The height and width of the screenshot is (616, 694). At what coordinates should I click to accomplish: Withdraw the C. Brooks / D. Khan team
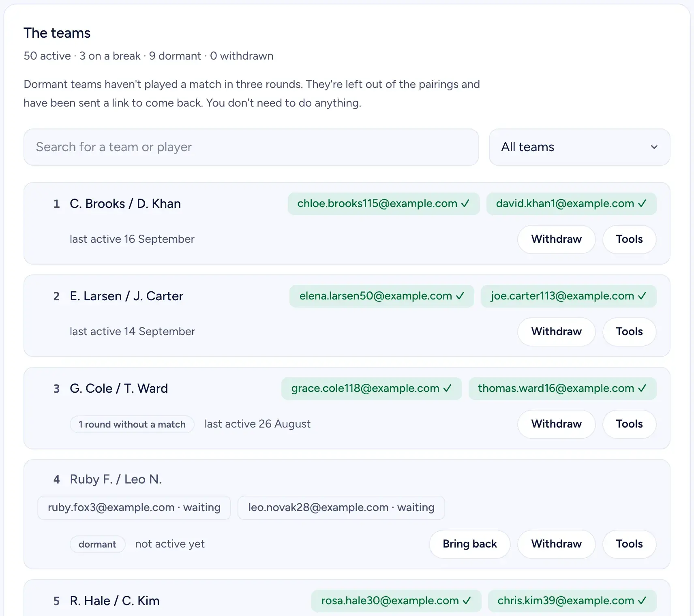556,240
